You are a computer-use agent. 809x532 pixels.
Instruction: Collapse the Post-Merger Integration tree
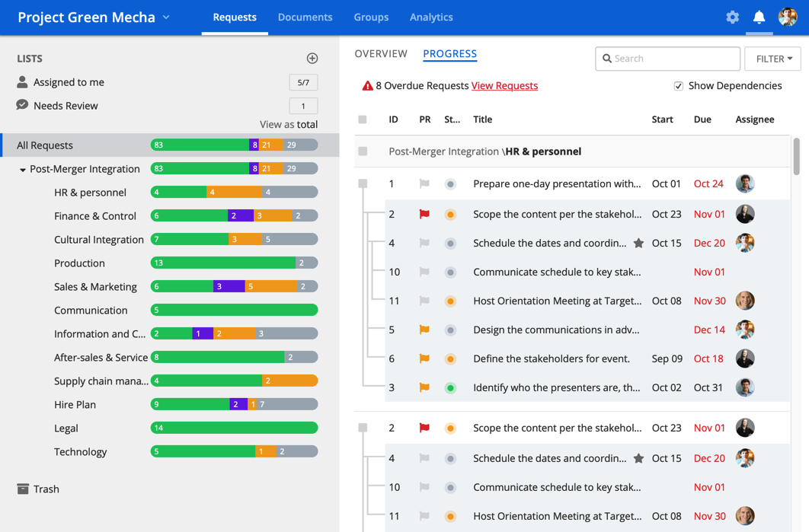point(21,168)
